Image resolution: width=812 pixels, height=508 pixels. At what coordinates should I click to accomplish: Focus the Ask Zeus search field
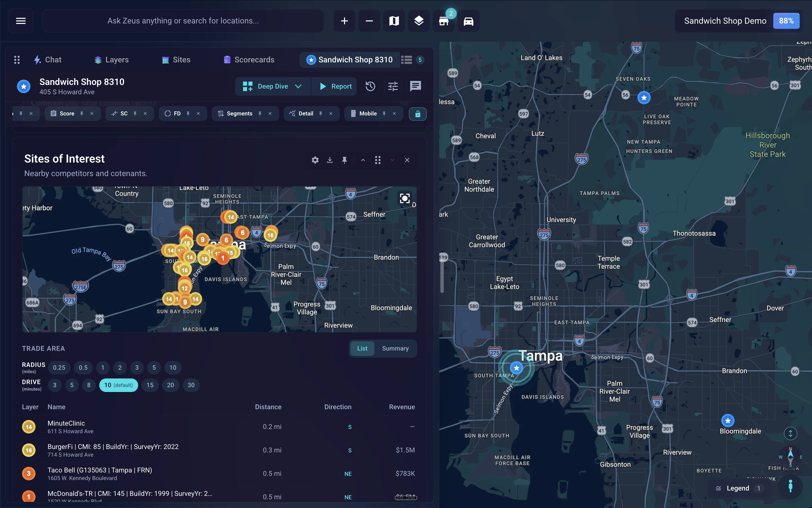click(183, 21)
